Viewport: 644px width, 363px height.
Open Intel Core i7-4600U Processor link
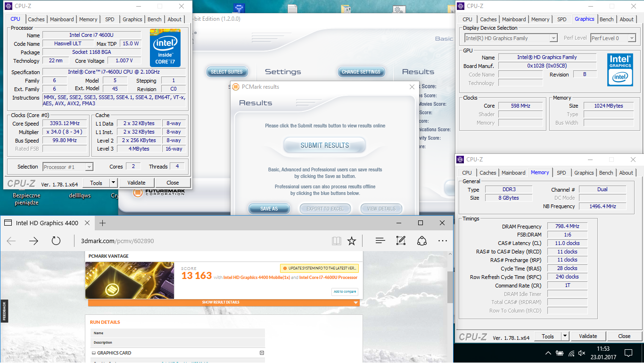point(329,278)
